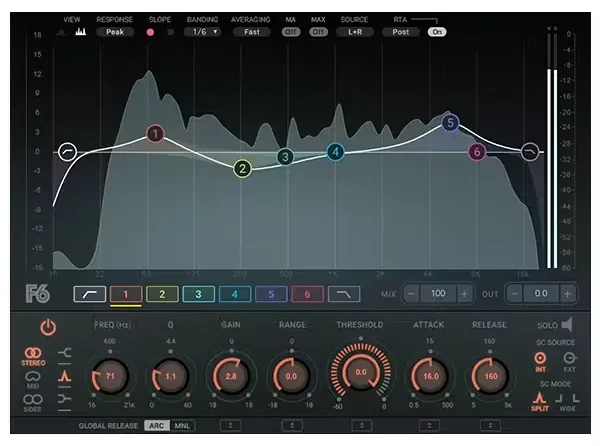Set band processing to STEREO
The width and height of the screenshot is (600, 446).
33,356
